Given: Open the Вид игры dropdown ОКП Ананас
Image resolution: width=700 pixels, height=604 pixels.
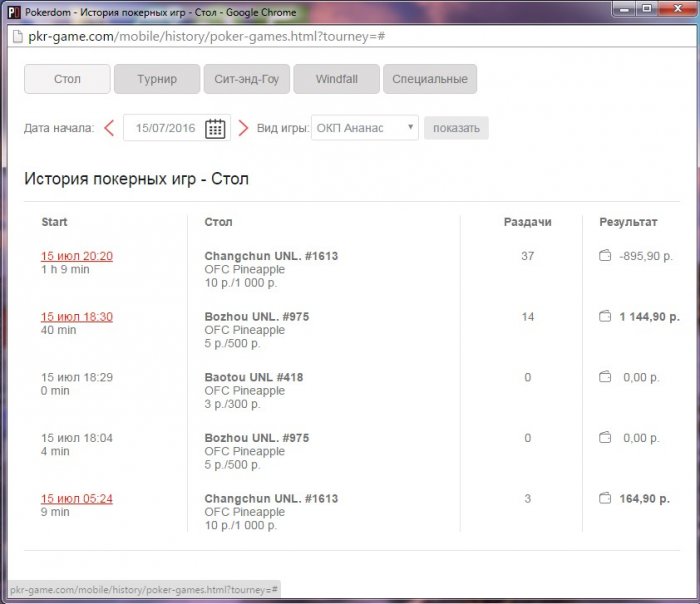Looking at the screenshot, I should 365,128.
